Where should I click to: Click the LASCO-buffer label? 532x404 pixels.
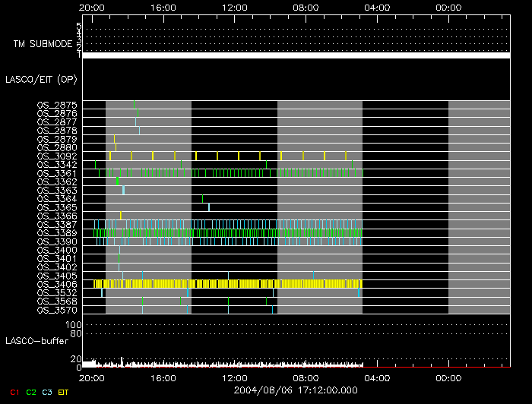[37, 341]
